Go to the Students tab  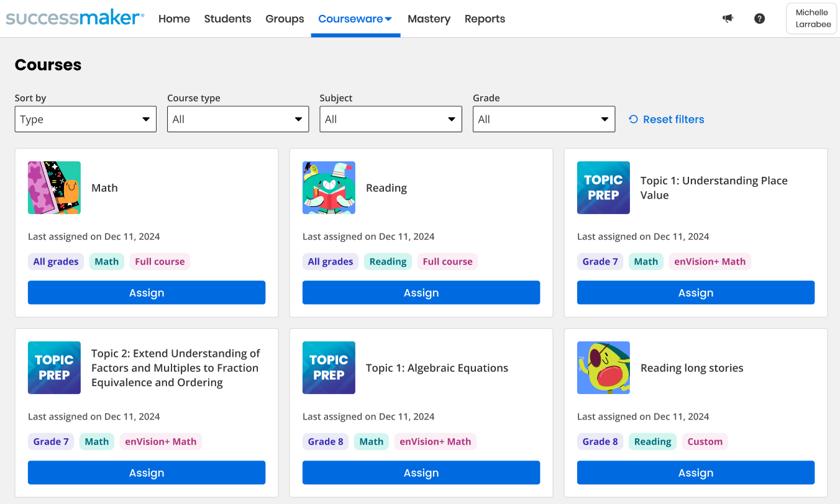227,19
